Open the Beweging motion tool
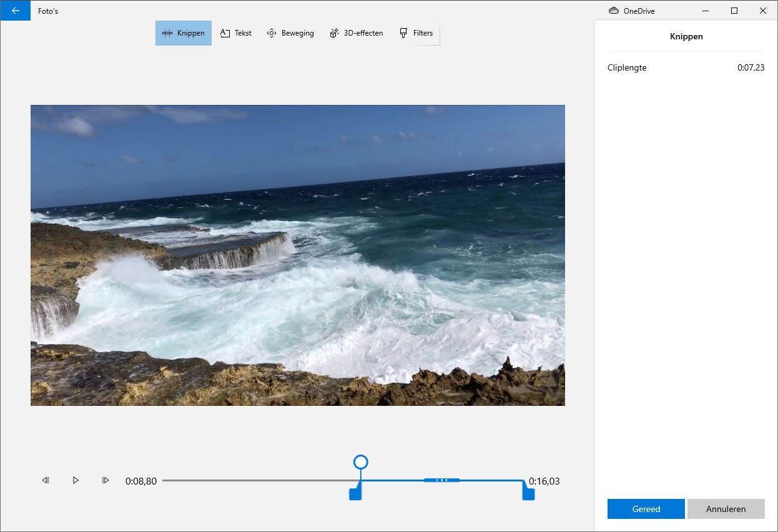Screen dimensions: 778x532 290,33
